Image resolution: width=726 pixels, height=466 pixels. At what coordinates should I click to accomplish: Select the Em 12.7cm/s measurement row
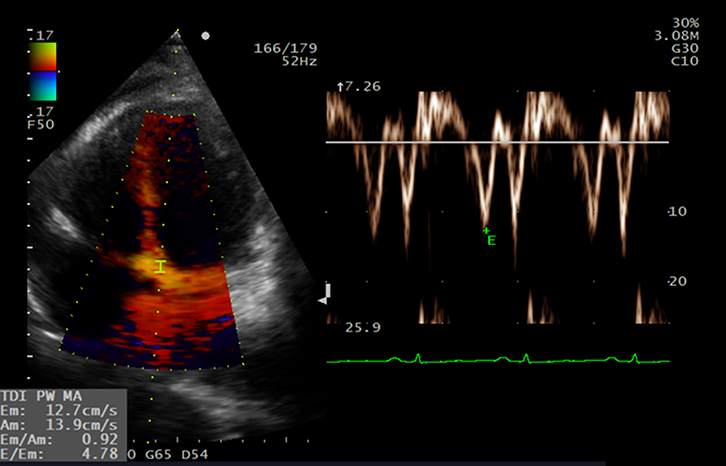click(60, 412)
